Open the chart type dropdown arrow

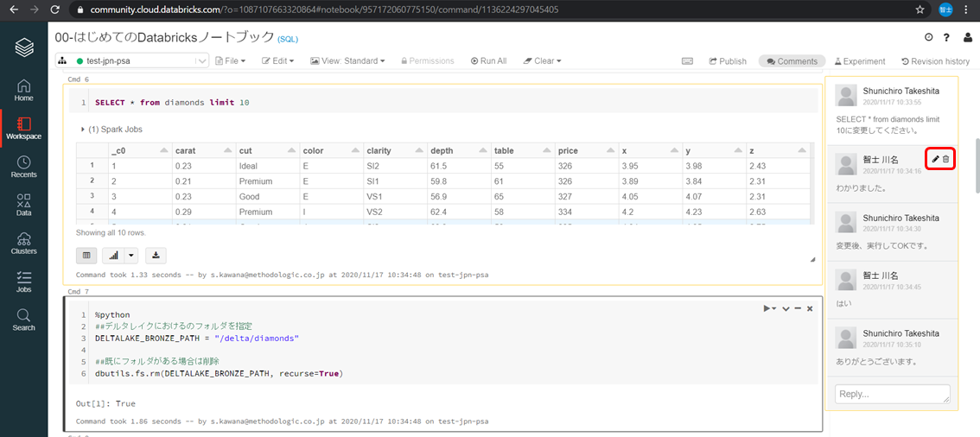coord(131,256)
